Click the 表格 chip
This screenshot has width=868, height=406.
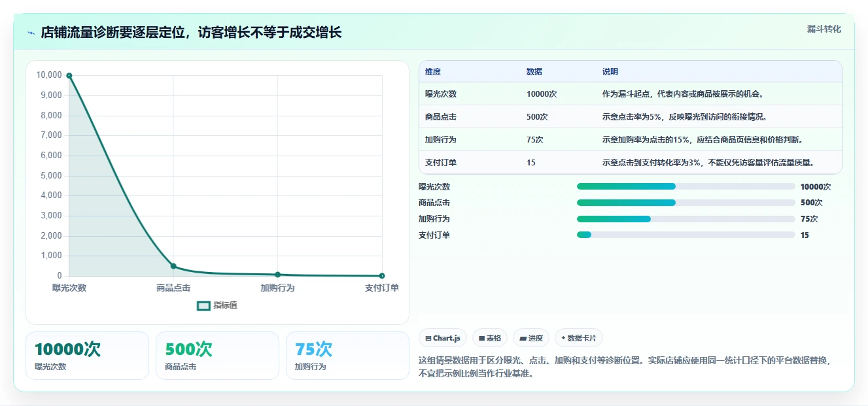point(490,338)
